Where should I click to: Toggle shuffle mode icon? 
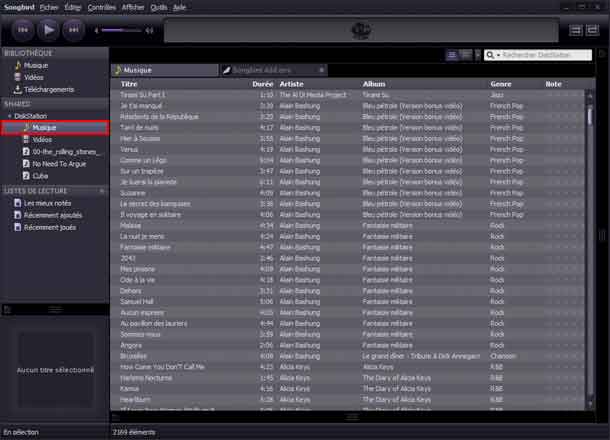(576, 30)
